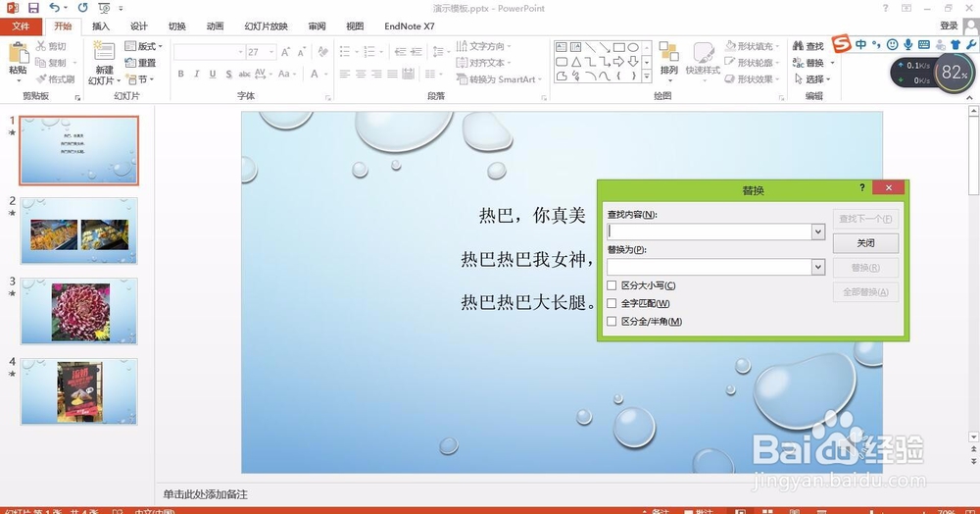Click the New Slide (新建幻灯片) icon
980x514 pixels.
pos(103,53)
